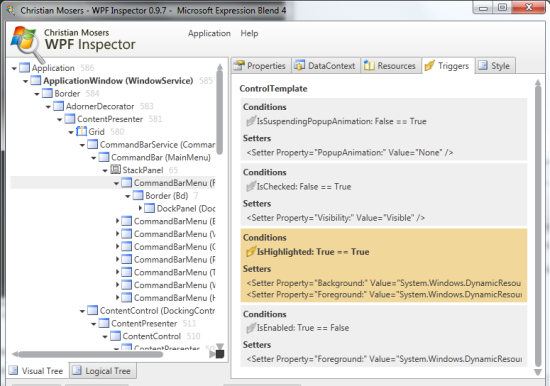Click the IsChecked trigger icon
This screenshot has height=386, width=550.
point(251,186)
